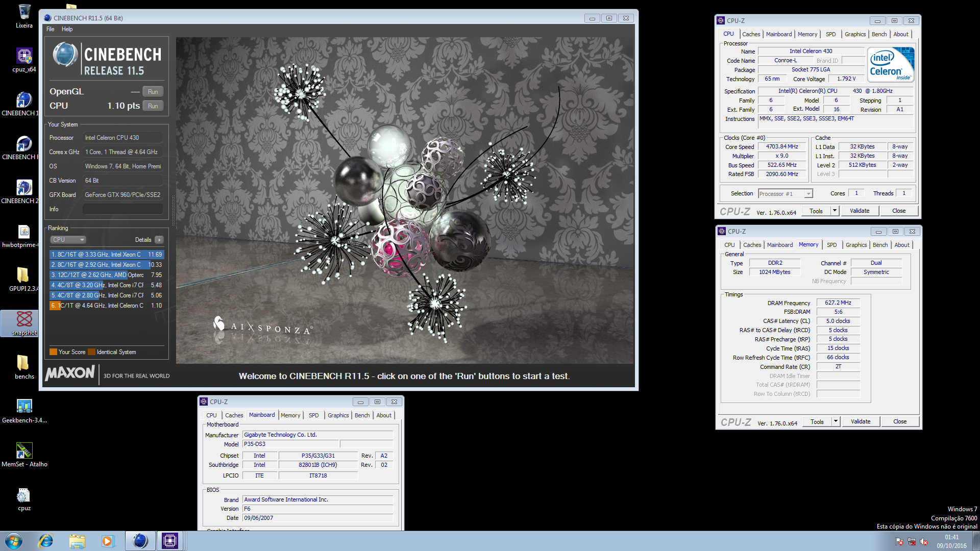Click the Cinebench globe logo

tap(65, 55)
